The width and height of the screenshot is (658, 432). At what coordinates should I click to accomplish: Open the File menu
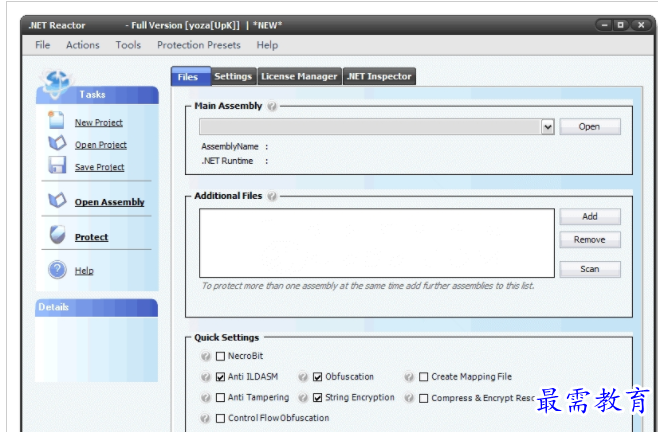42,45
